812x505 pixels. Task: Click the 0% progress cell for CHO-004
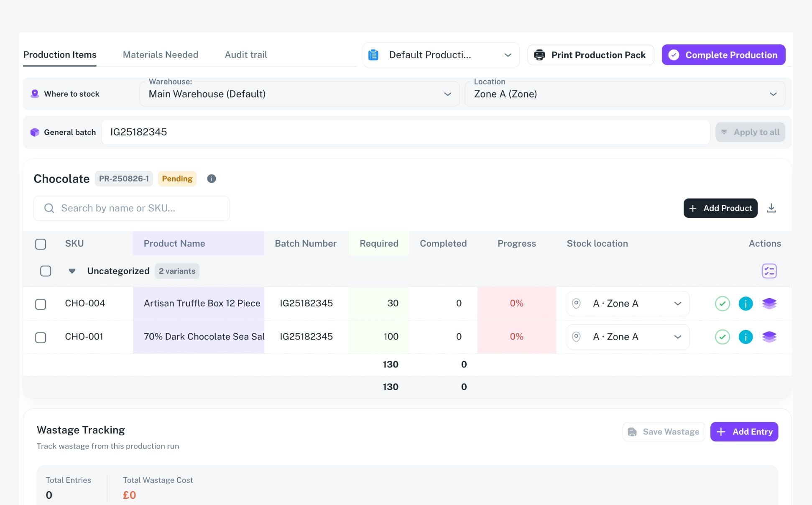pos(516,304)
